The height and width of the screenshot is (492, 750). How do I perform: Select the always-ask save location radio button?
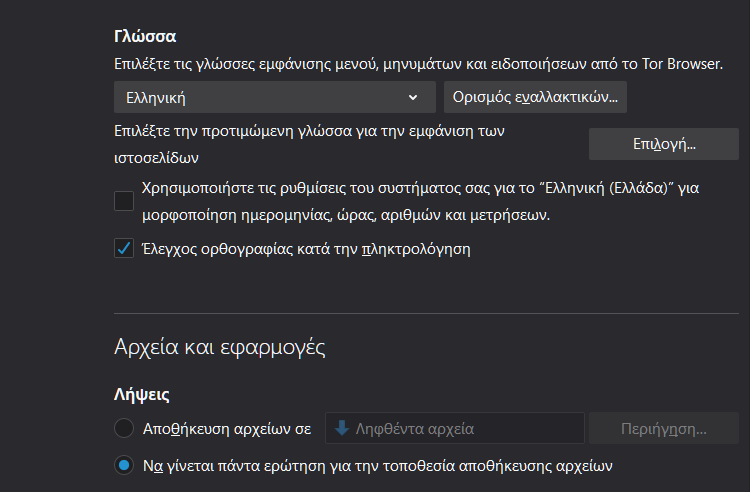click(124, 465)
